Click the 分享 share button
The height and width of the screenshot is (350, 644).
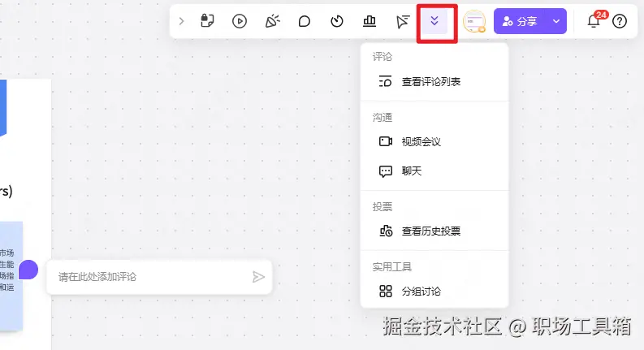(x=521, y=21)
